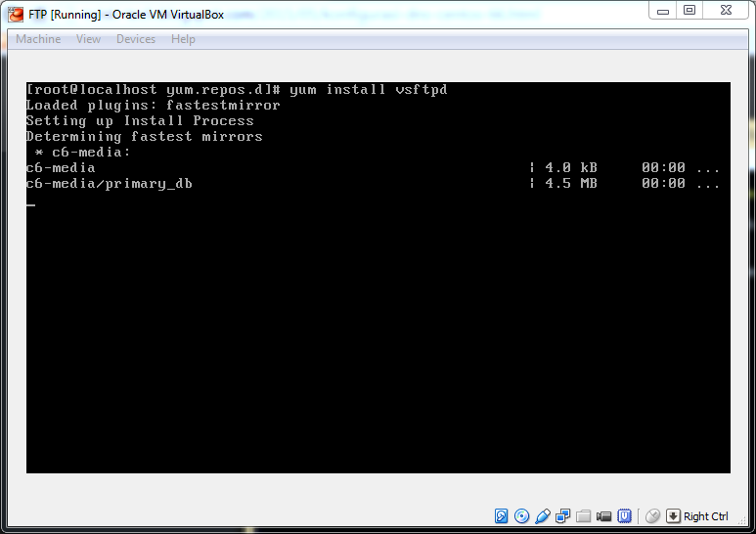Viewport: 756px width, 534px height.
Task: Restore down the VirtualBox window
Action: [x=689, y=10]
